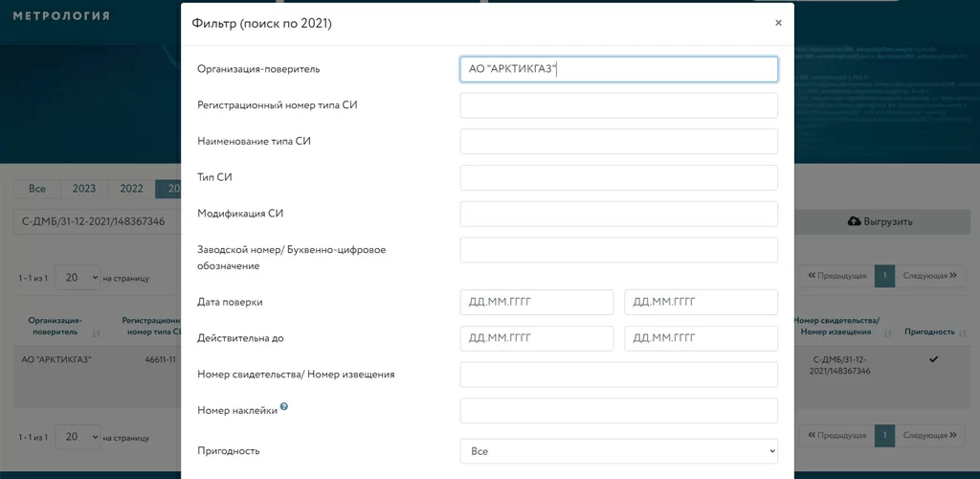This screenshot has height=479, width=980.
Task: Click the Регистрационный номер типа СИ field
Action: tap(618, 105)
